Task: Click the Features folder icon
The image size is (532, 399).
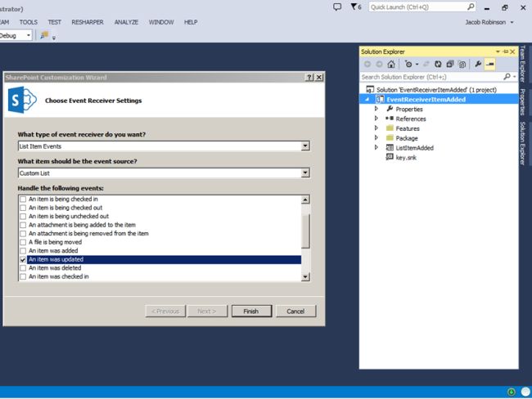Action: pos(390,128)
